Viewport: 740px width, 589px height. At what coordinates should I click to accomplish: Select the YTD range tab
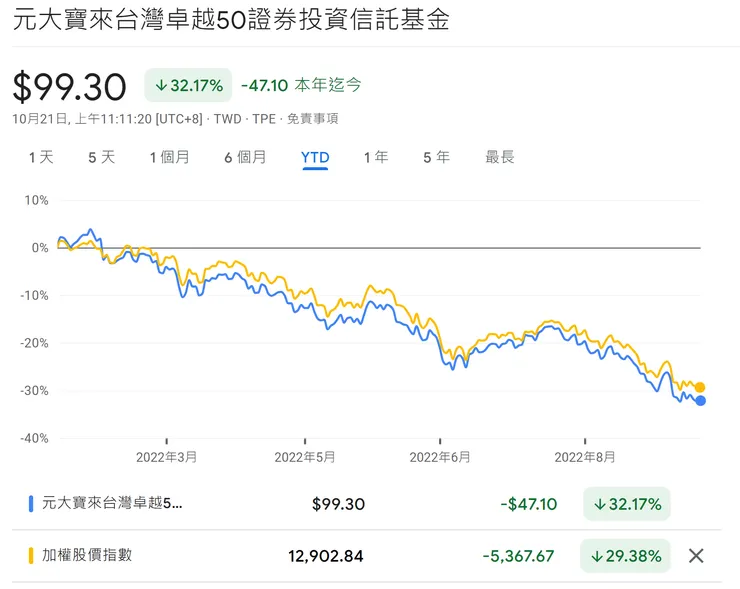[x=315, y=157]
